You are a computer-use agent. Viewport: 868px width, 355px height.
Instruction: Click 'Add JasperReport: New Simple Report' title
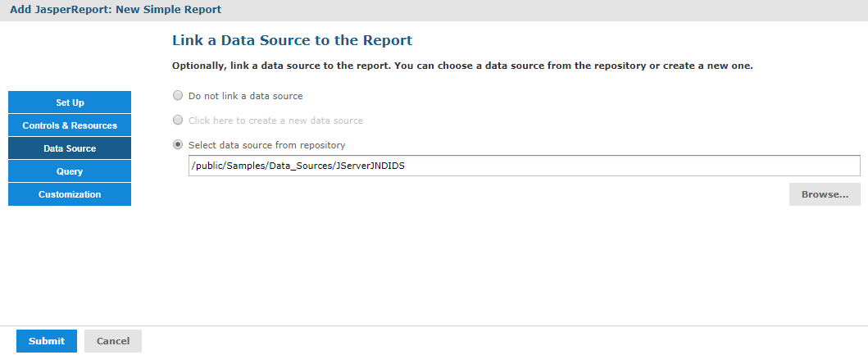(116, 9)
